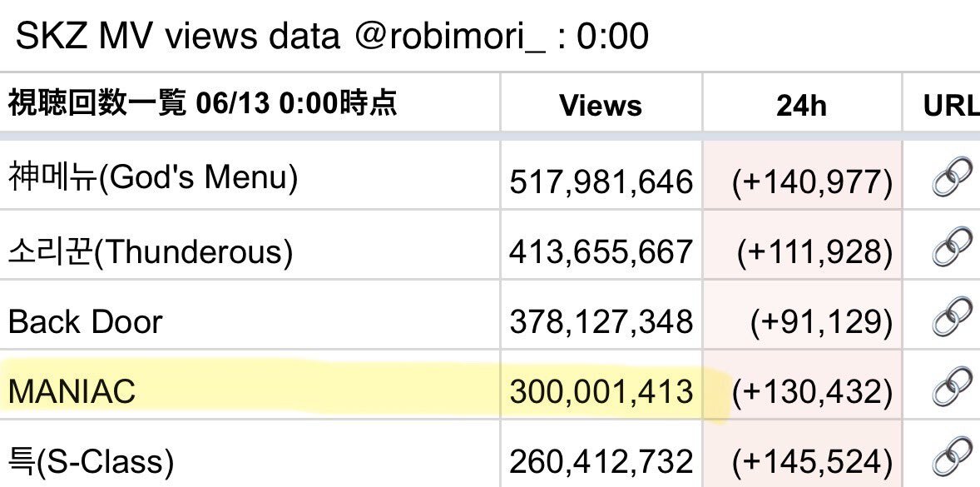Click the highlighted MANIAC title cell
The width and height of the screenshot is (980, 487).
click(x=250, y=385)
